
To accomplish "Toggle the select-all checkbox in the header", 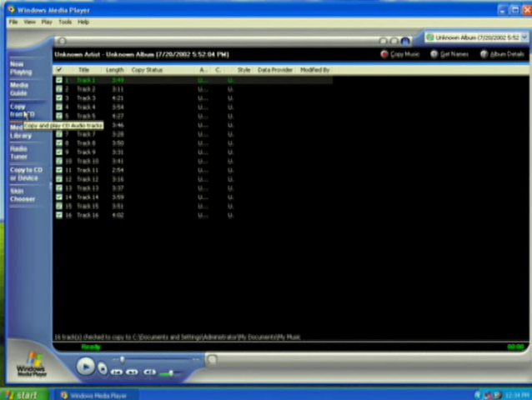I will pyautogui.click(x=59, y=69).
